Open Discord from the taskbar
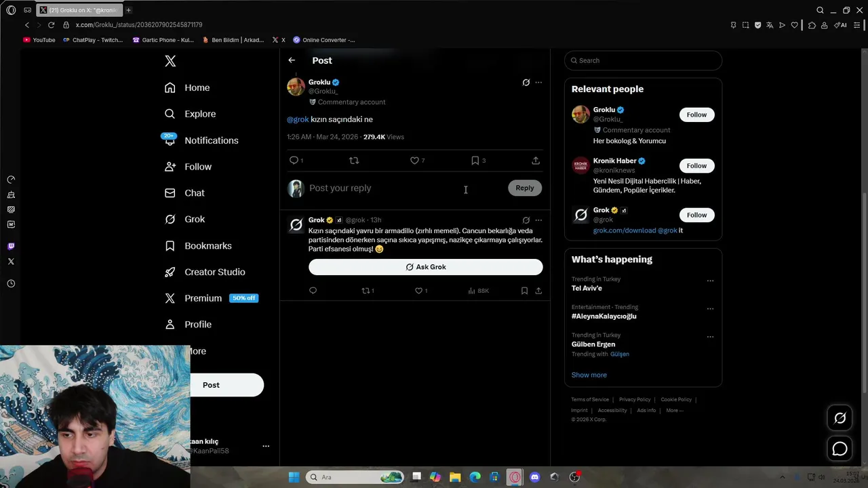The width and height of the screenshot is (868, 488). tap(534, 477)
